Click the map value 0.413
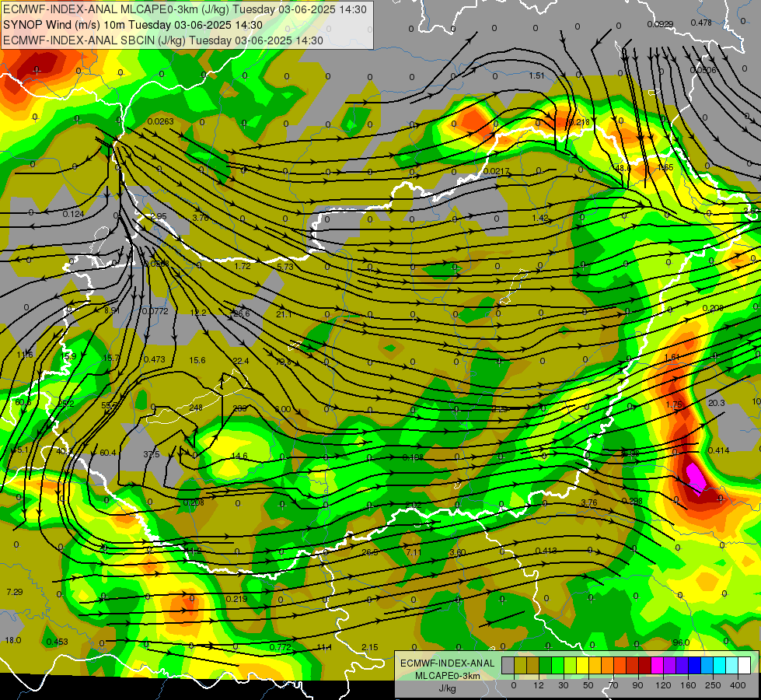Screen dimensions: 761x700 click(546, 551)
